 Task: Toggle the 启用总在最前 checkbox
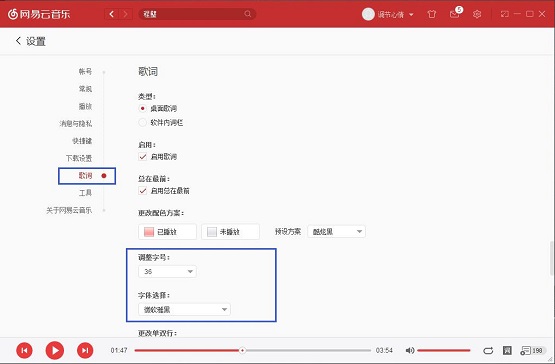pos(143,191)
